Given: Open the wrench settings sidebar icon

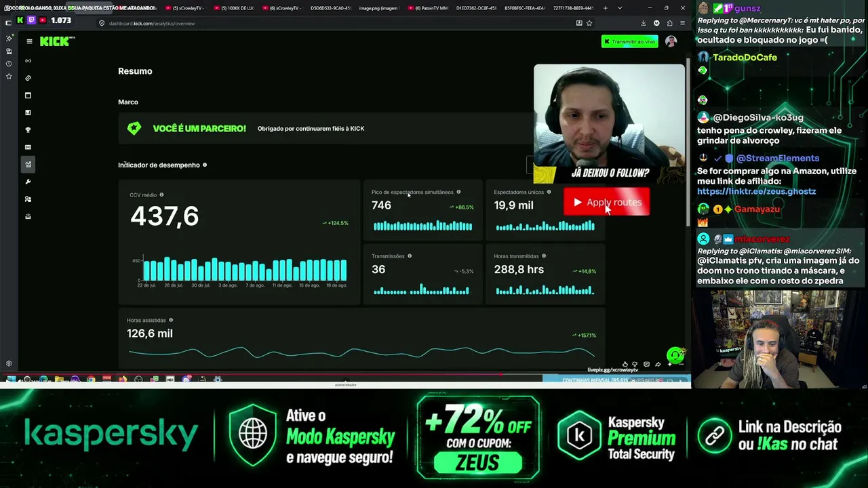Looking at the screenshot, I should [x=28, y=182].
